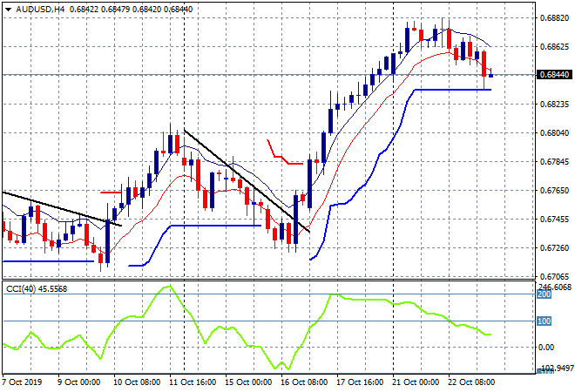Click the current price marker 0.68440

tap(554, 75)
